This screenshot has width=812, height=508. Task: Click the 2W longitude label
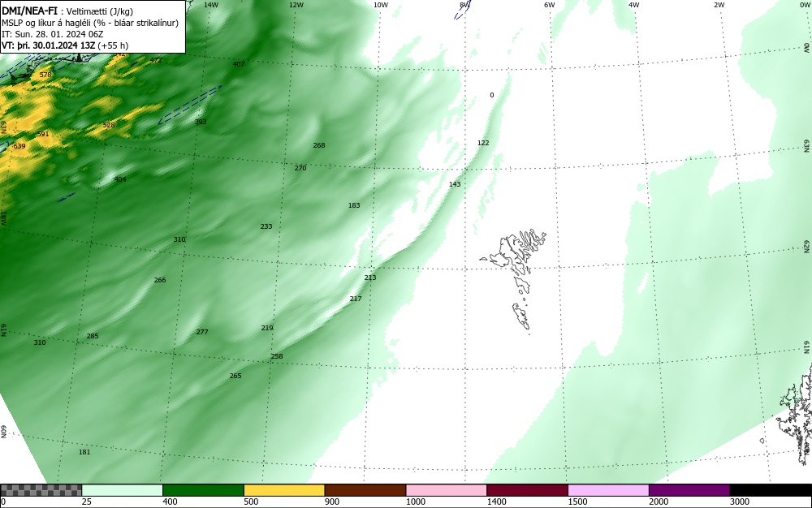(x=719, y=5)
